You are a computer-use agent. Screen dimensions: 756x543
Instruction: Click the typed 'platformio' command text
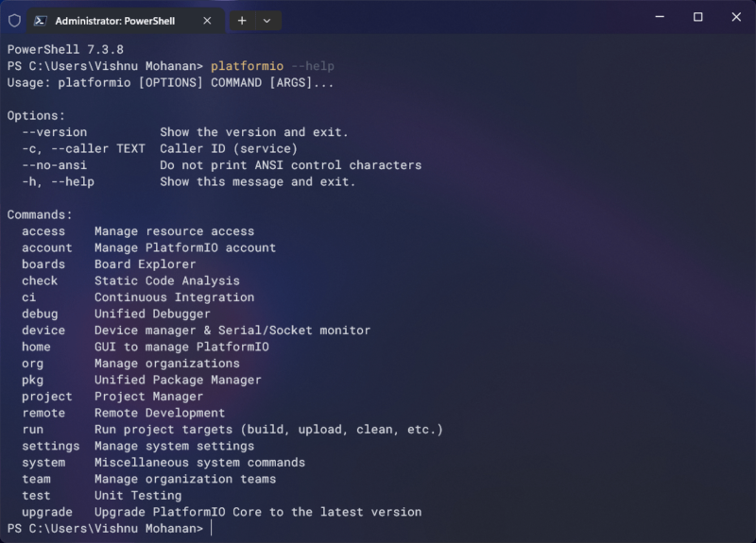click(247, 66)
